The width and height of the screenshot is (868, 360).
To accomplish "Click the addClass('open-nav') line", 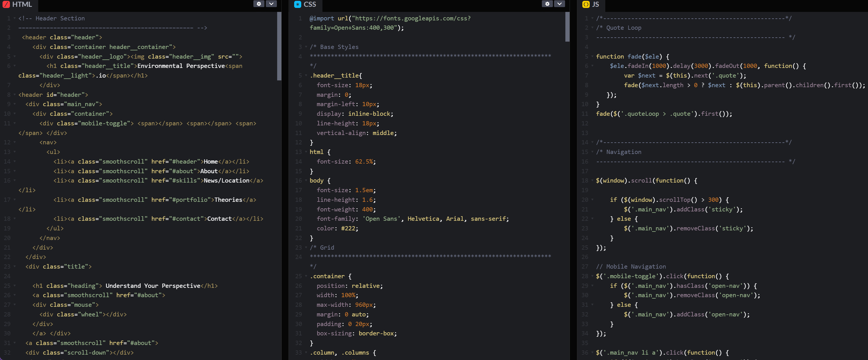I will (x=687, y=314).
